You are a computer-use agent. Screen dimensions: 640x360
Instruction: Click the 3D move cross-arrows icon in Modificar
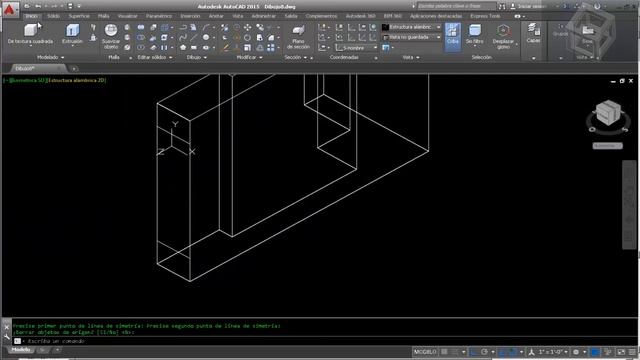coord(248,27)
